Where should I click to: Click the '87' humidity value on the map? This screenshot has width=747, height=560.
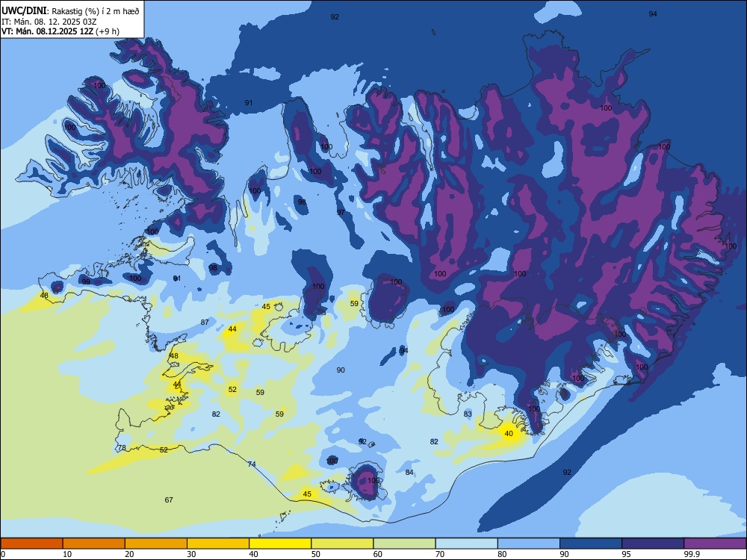pyautogui.click(x=205, y=322)
